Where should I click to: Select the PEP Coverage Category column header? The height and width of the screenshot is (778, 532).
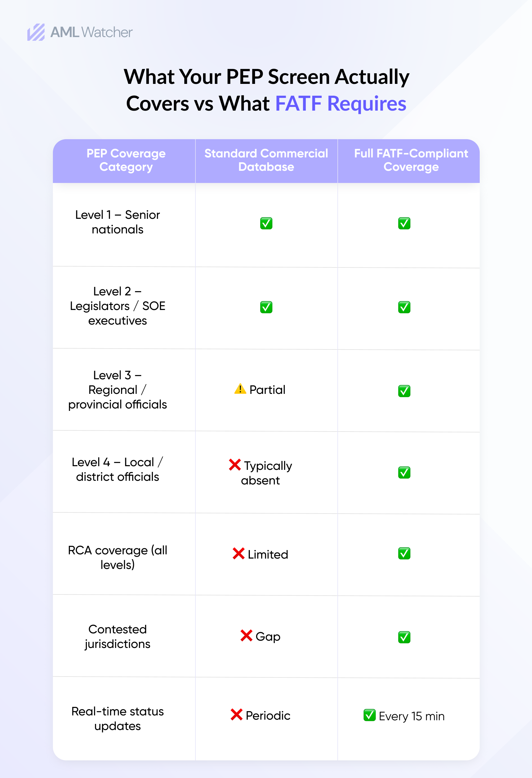click(126, 160)
